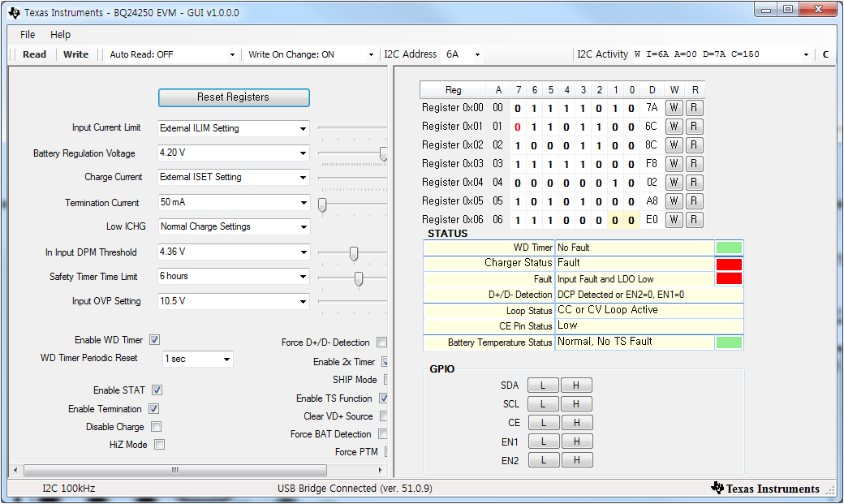Open the Safety Timer Time Limit dropdown
Image resolution: width=844 pixels, height=504 pixels.
234,276
